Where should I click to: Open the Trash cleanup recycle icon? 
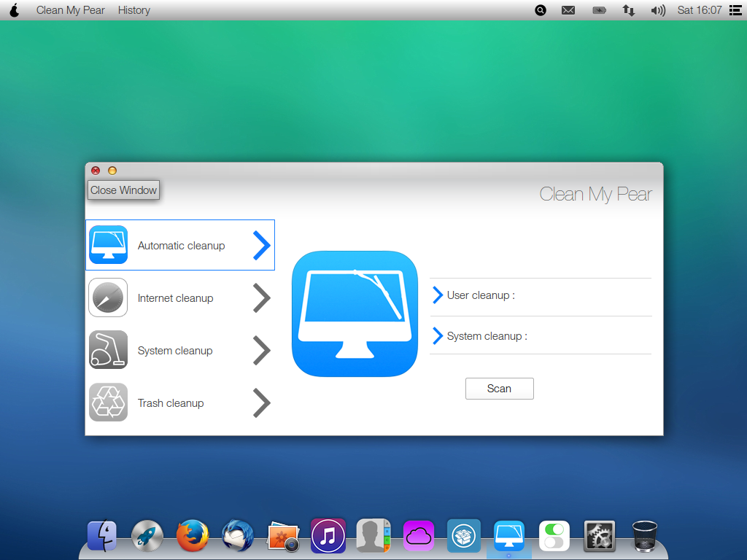pos(108,402)
